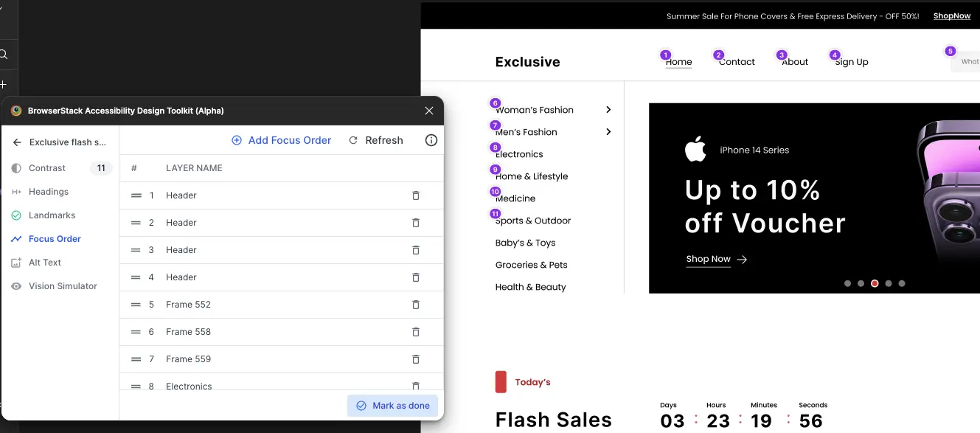Open the Health & Beauty category
The image size is (980, 433).
pos(531,287)
